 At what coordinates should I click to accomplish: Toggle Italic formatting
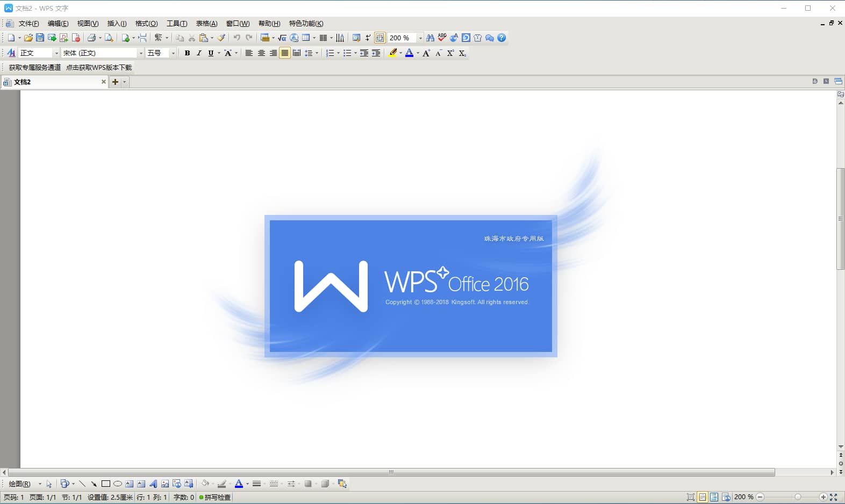pyautogui.click(x=199, y=53)
